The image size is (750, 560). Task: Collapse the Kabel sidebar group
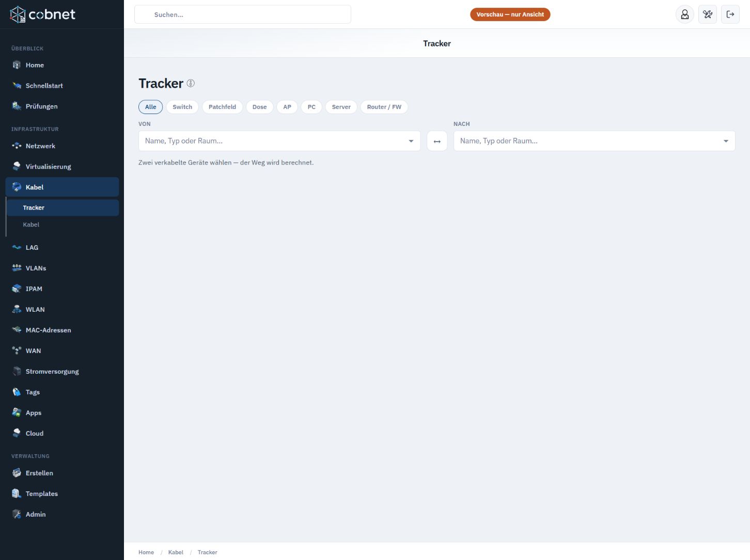[62, 187]
